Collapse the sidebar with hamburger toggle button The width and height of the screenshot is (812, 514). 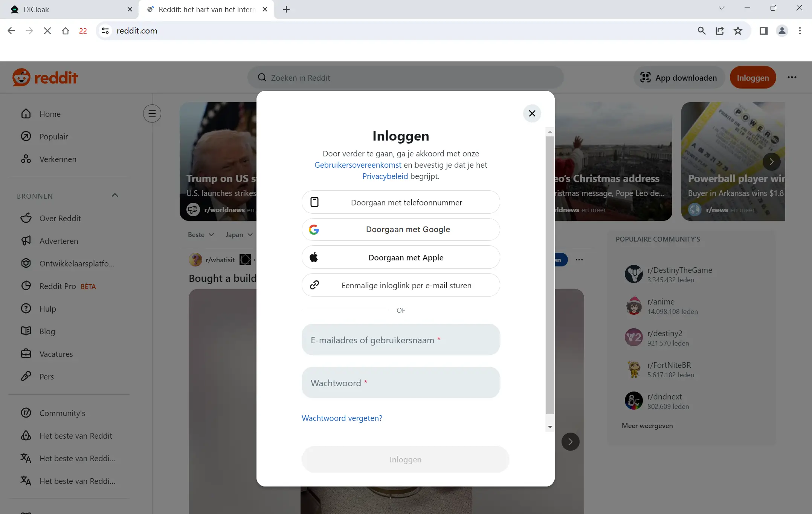152,113
